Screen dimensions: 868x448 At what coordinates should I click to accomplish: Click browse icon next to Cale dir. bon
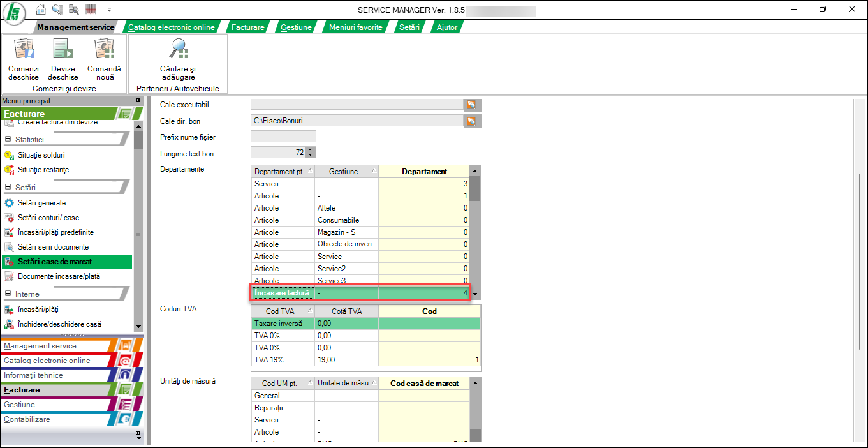tap(471, 121)
